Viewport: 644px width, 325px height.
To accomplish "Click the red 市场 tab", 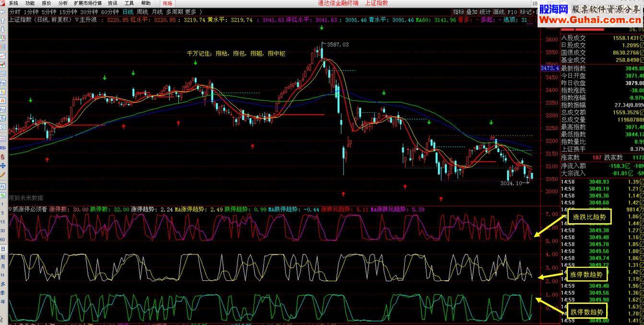I will pyautogui.click(x=167, y=3).
